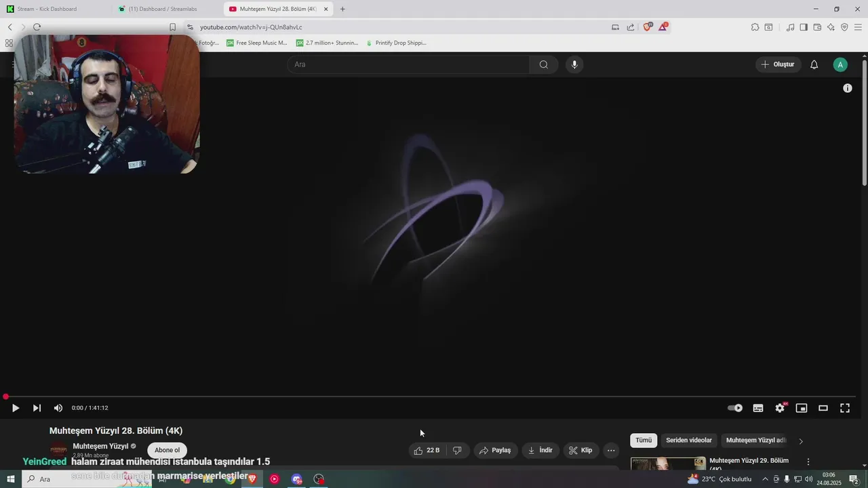Select the Tümü filter chip
This screenshot has height=488, width=868.
(x=644, y=441)
